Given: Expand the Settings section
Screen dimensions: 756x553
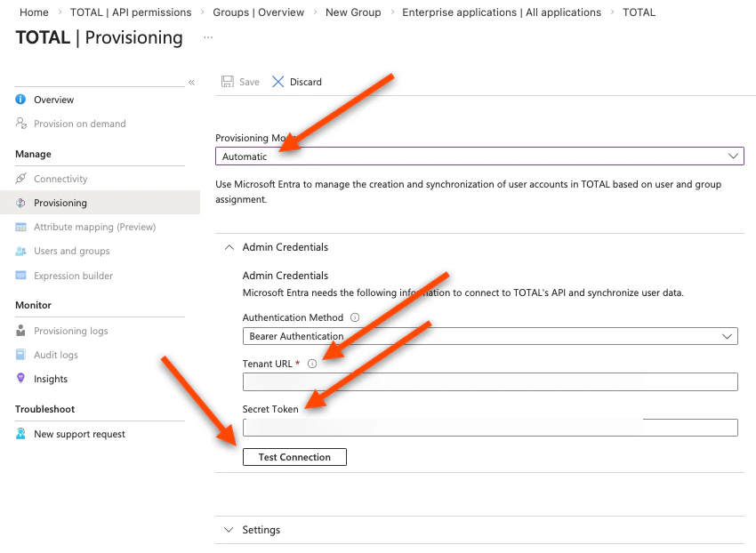Looking at the screenshot, I should pos(229,530).
